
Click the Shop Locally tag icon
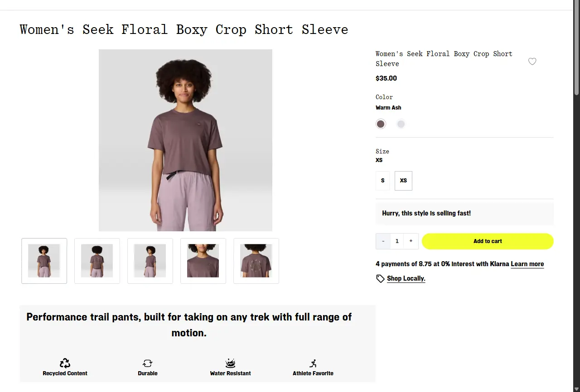380,278
